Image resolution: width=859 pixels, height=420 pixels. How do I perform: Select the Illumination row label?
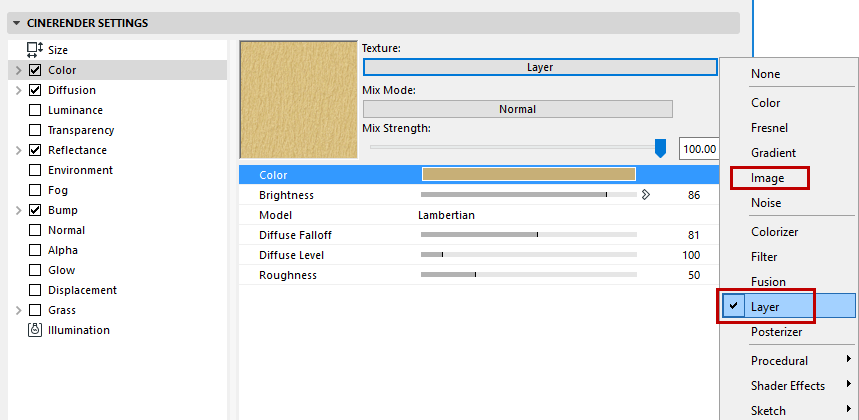[x=79, y=330]
